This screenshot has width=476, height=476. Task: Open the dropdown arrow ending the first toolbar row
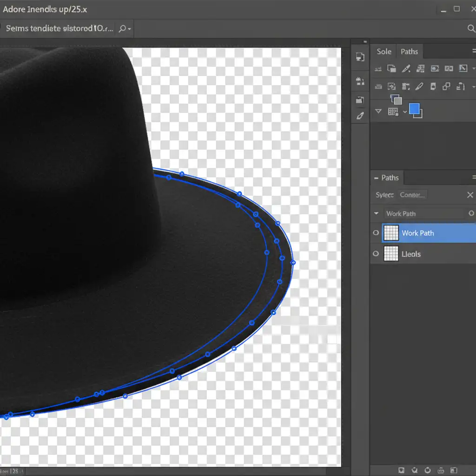[474, 69]
